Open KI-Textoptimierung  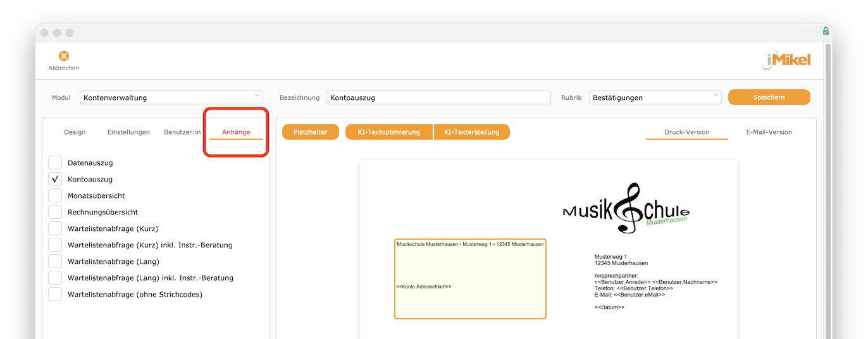388,132
